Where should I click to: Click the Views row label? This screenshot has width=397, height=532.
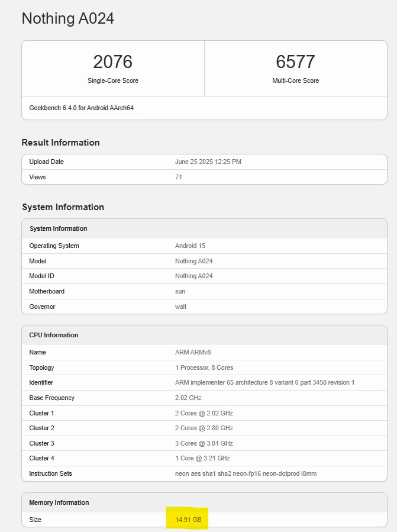point(37,177)
